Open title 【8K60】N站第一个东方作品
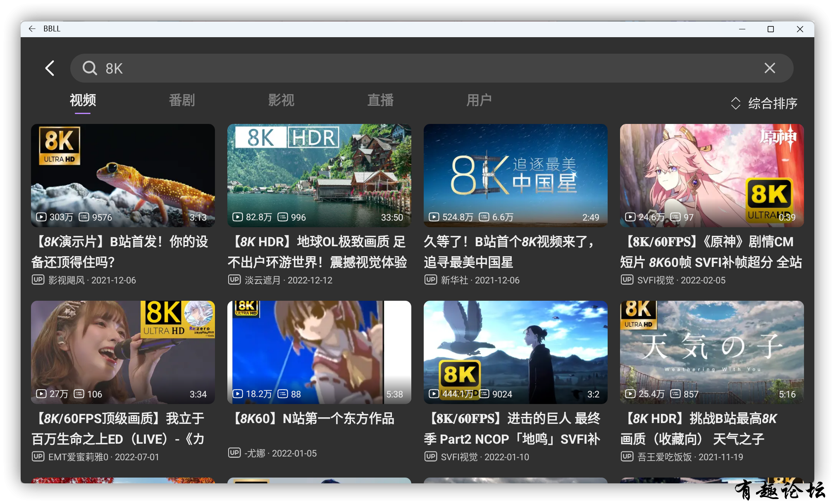Viewport: 835px width, 504px height. pos(311,418)
